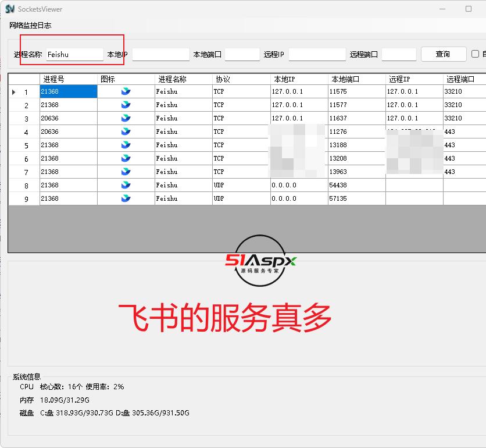
Task: Click UDP protocol cell in row 8
Action: (241, 185)
